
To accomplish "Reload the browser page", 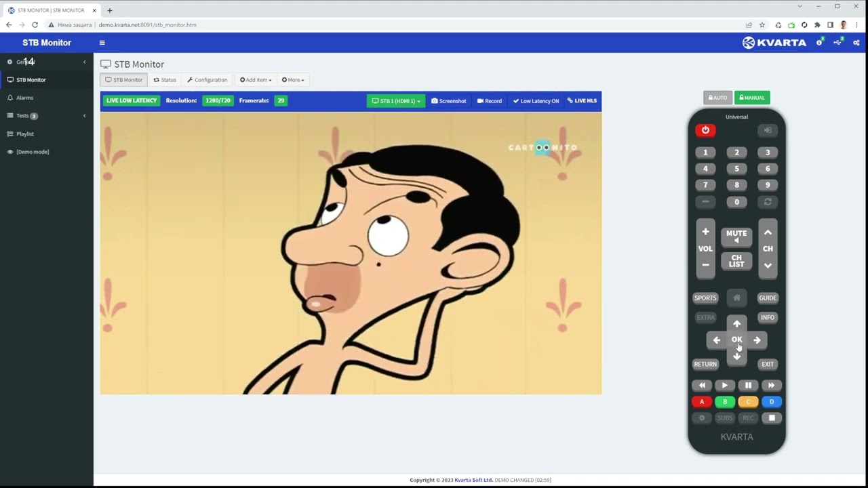I will [35, 25].
